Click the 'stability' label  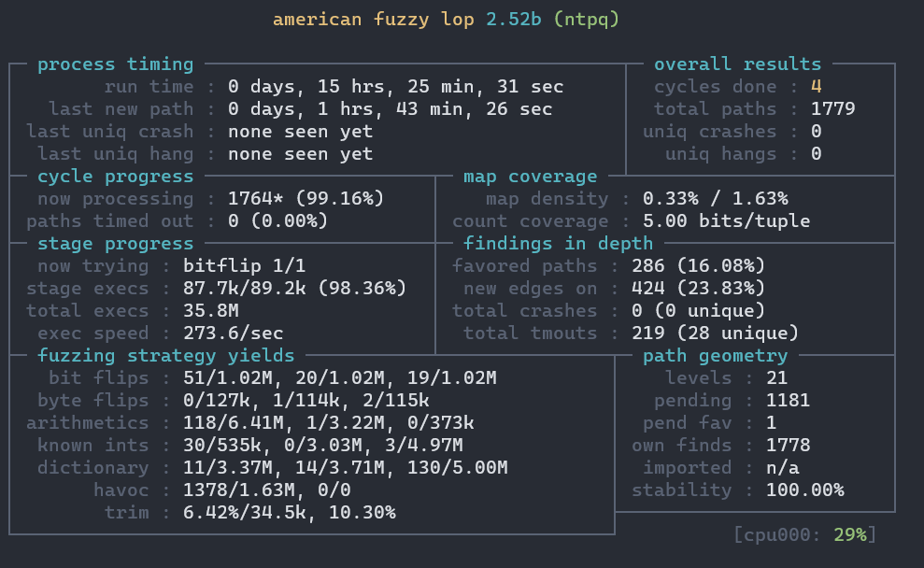(682, 490)
